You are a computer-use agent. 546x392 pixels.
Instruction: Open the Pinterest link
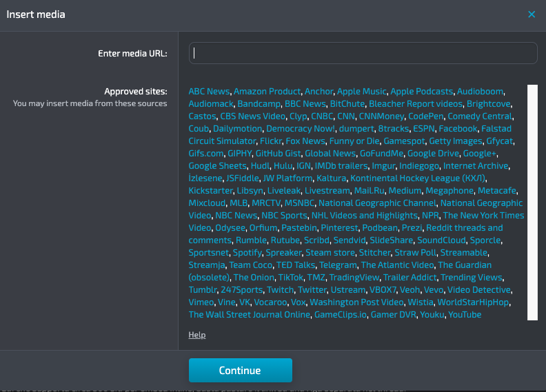coord(339,228)
